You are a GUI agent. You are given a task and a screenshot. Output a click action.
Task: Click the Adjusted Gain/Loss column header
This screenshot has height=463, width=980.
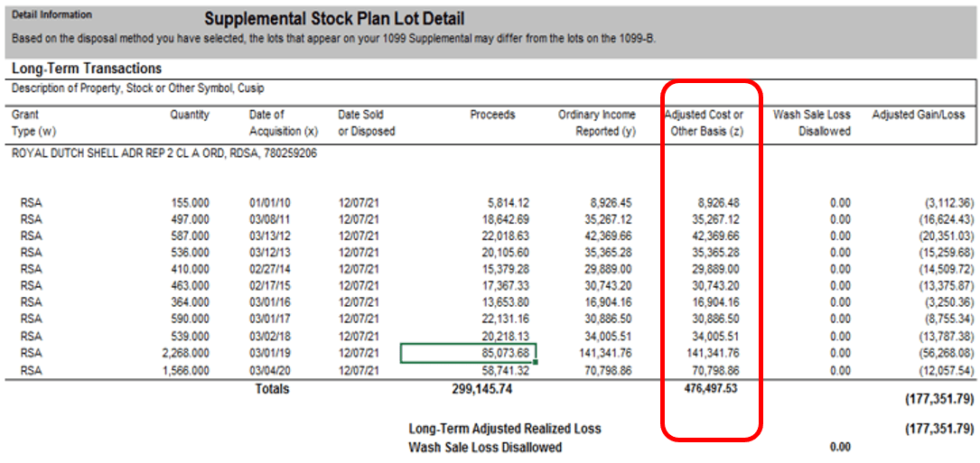tap(918, 116)
